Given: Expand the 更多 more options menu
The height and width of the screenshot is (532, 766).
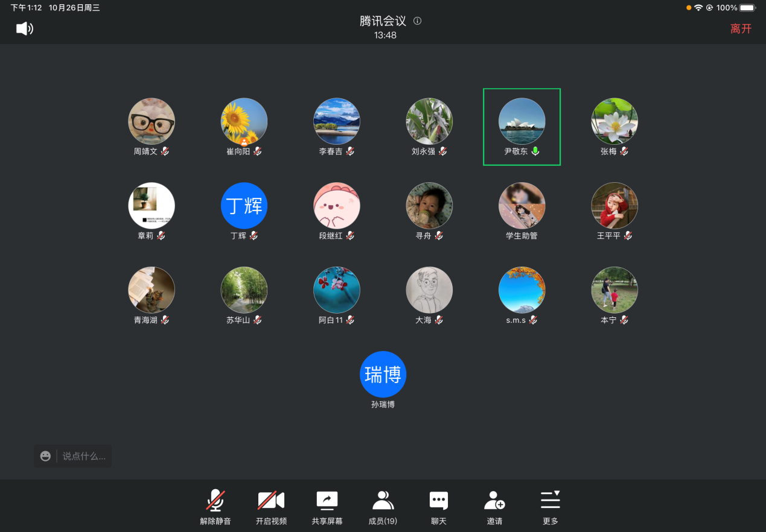Looking at the screenshot, I should (550, 507).
